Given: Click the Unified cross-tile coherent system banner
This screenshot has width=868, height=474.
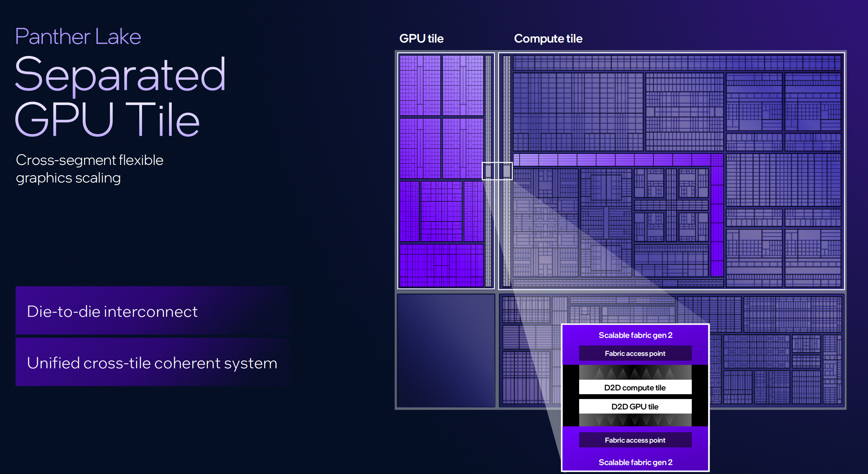Looking at the screenshot, I should coord(152,362).
